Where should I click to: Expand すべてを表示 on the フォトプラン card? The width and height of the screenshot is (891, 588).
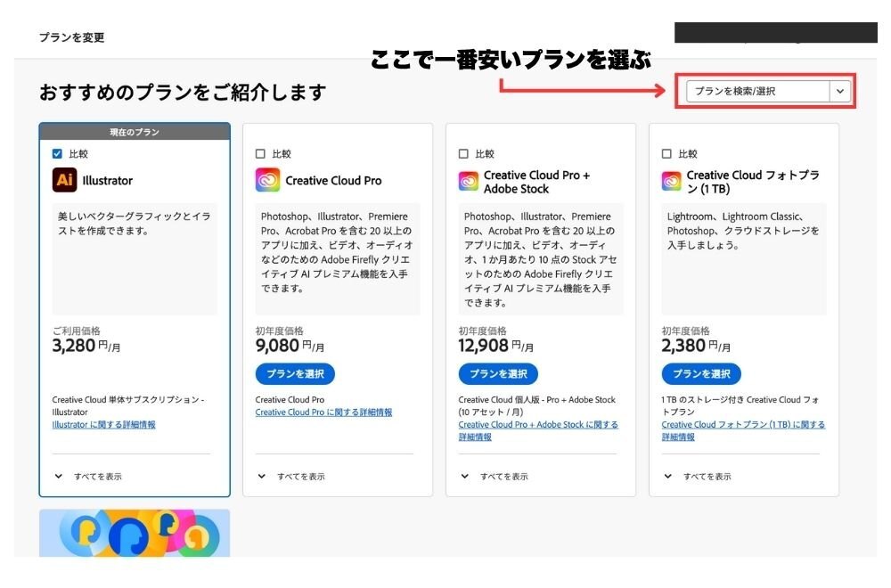pos(698,476)
